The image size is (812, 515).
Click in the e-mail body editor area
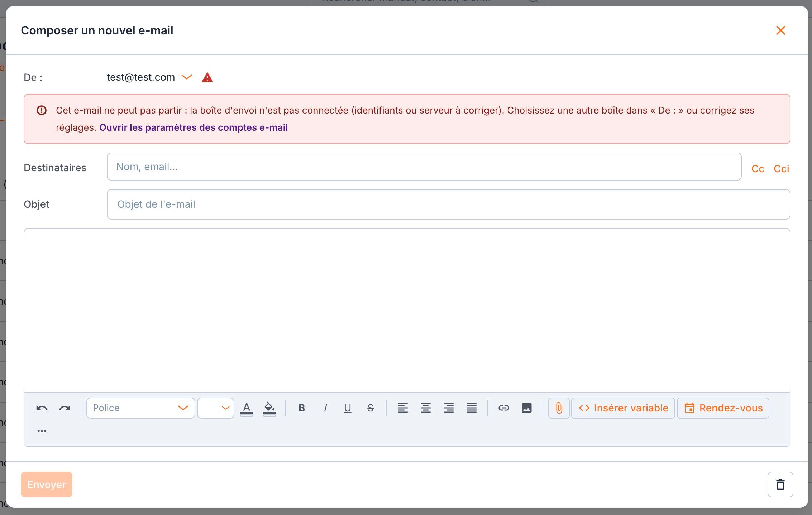pyautogui.click(x=407, y=310)
